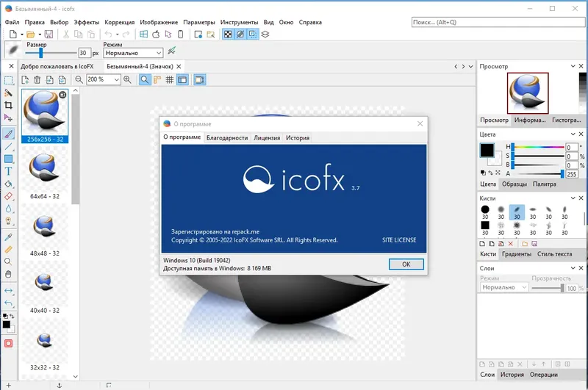Click the Open folder icon in toolbar
Viewport: 588px width, 390px height.
(x=30, y=35)
